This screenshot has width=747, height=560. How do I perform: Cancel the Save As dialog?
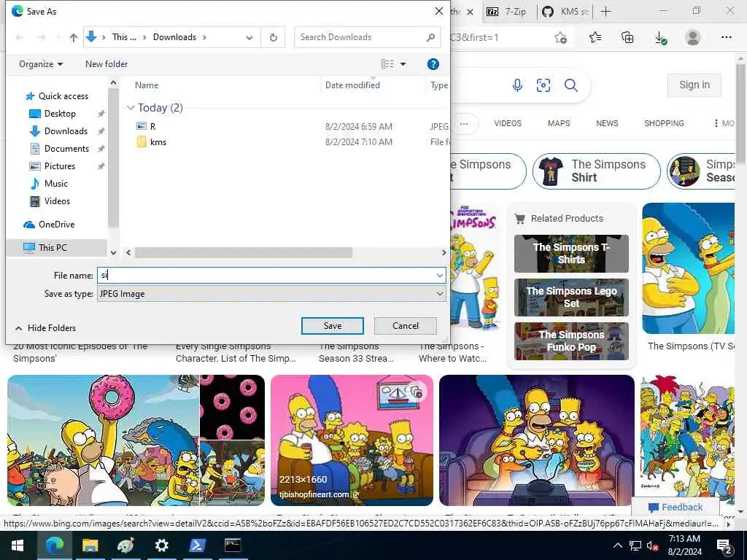tap(406, 326)
